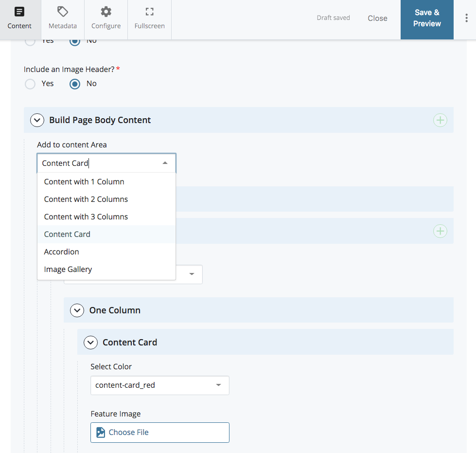The image size is (476, 453).
Task: Collapse the Content Card section
Action: (x=90, y=343)
